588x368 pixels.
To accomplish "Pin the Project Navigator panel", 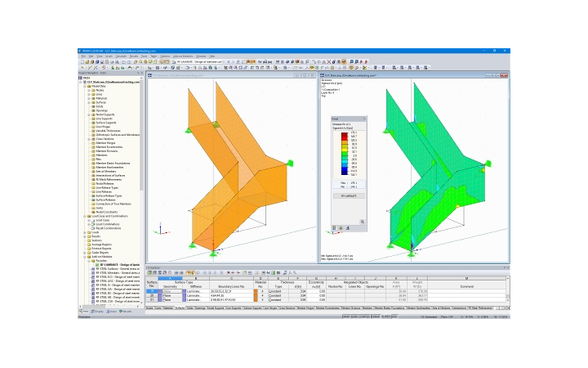I will point(138,73).
